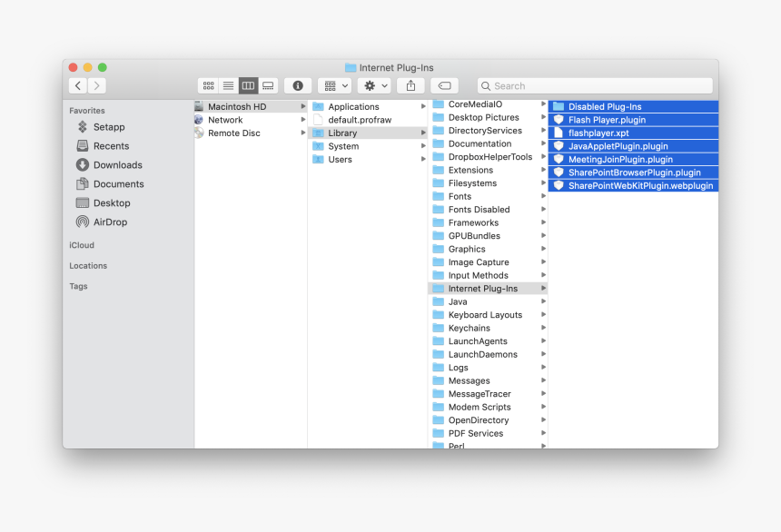The image size is (781, 532).
Task: Select the System folder
Action: coord(369,146)
